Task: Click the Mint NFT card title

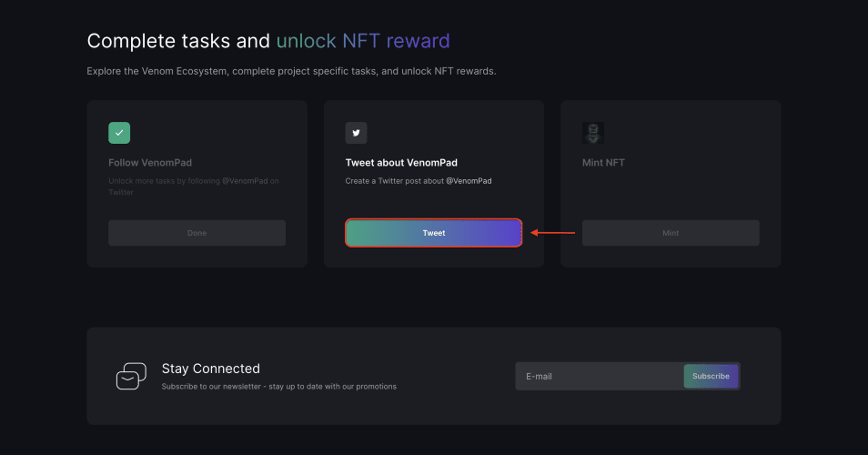Action: click(603, 163)
